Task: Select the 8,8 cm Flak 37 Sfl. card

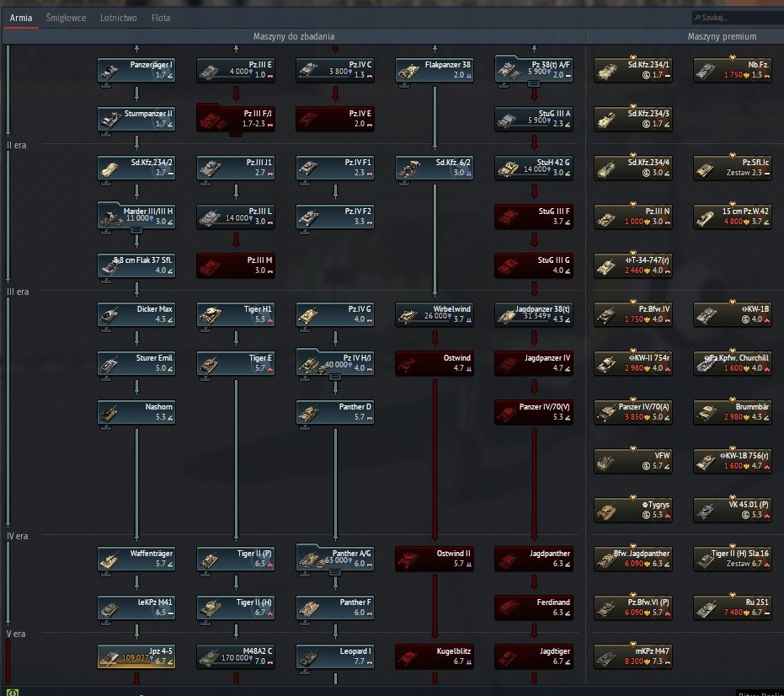Action: [x=136, y=265]
